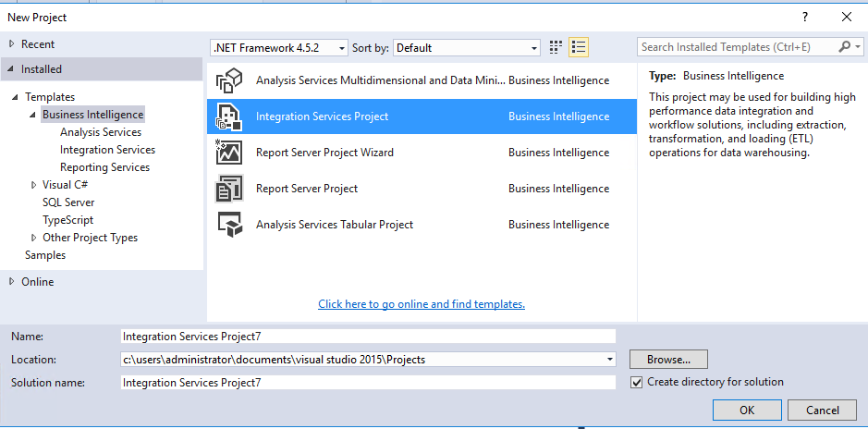Click the Integration Services Project icon

tap(228, 116)
